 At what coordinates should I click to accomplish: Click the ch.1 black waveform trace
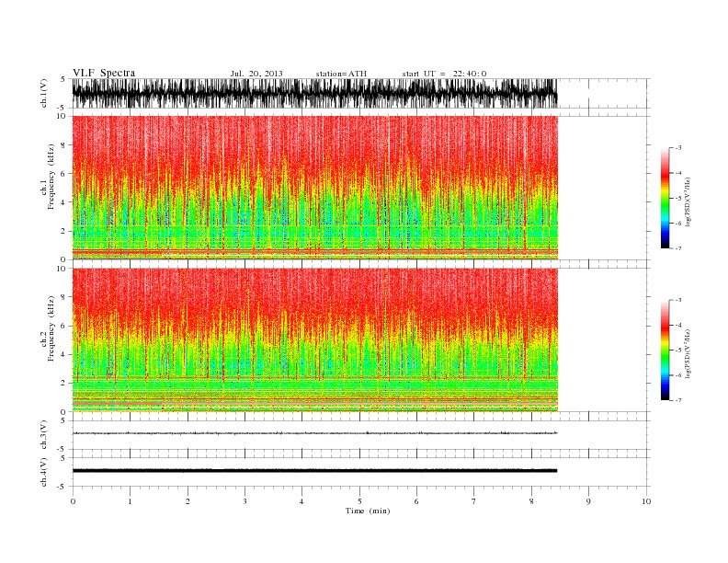coord(314,93)
